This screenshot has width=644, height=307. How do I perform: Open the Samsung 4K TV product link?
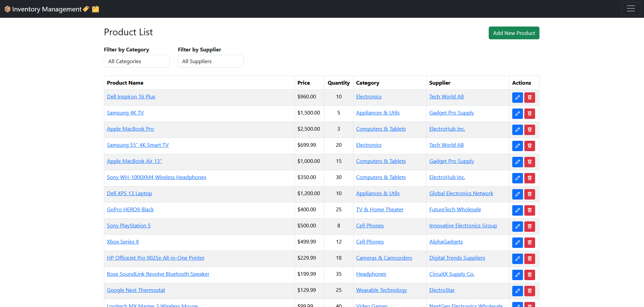point(125,113)
